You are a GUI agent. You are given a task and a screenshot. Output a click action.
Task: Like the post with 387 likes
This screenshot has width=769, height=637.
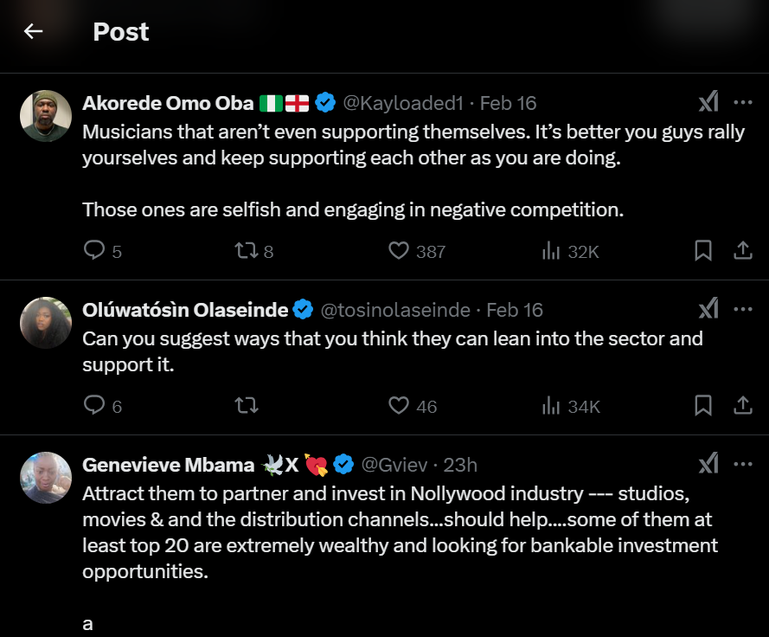coord(399,251)
